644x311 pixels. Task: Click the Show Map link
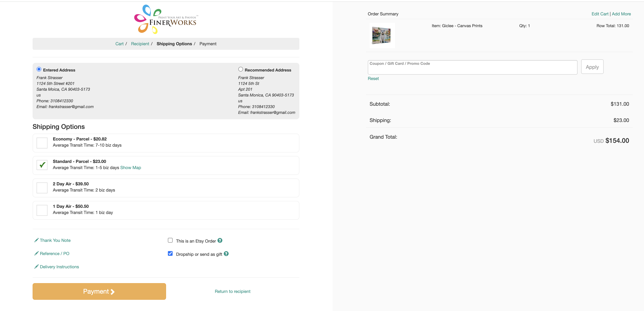[x=131, y=168]
